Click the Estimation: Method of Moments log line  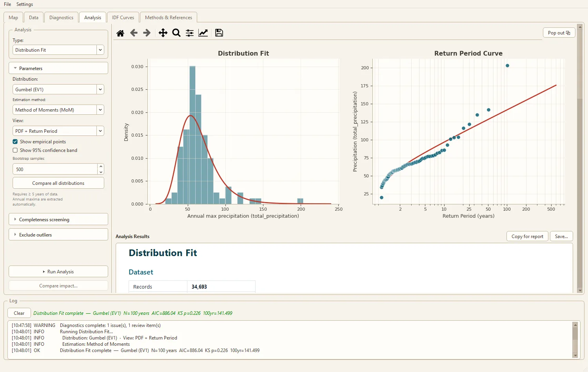71,344
